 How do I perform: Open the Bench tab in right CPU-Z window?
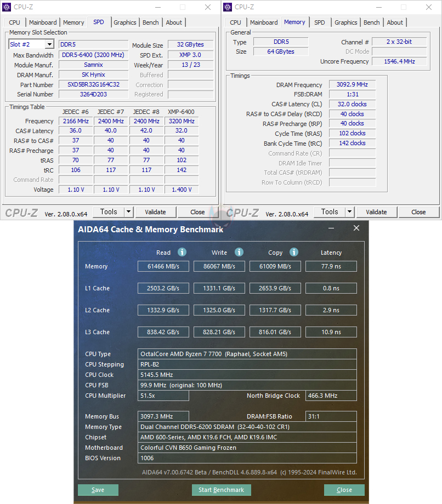[372, 22]
